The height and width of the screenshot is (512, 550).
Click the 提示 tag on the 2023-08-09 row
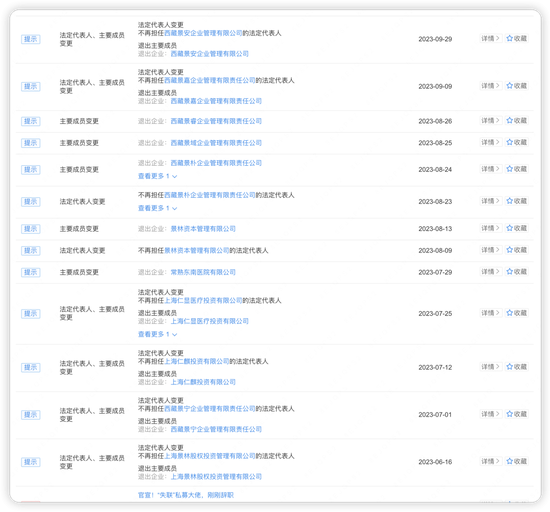click(x=31, y=250)
